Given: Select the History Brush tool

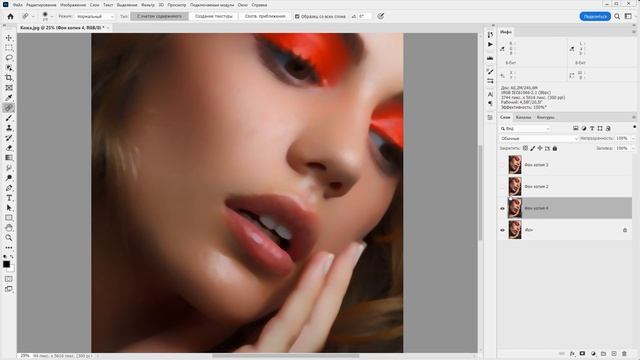Looking at the screenshot, I should tap(9, 138).
